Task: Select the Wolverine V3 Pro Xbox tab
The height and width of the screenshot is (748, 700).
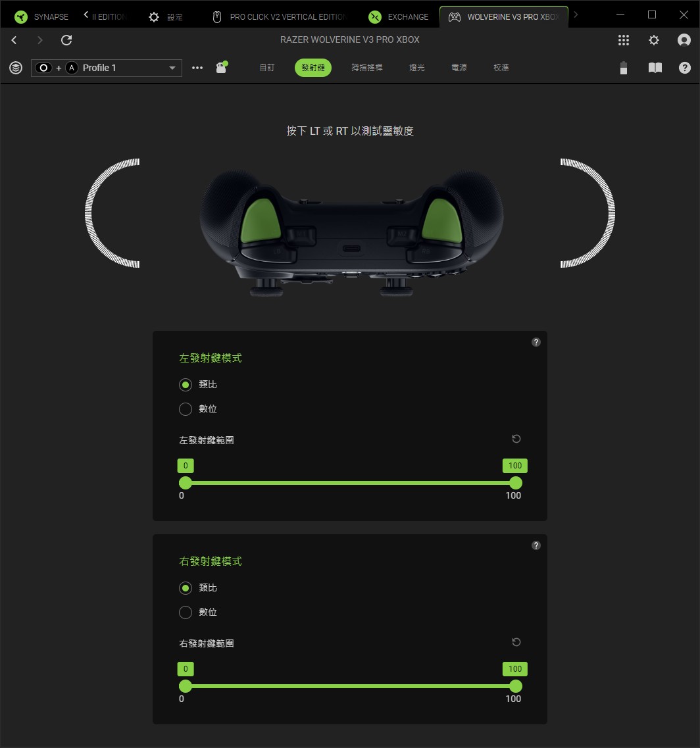Action: coord(504,16)
